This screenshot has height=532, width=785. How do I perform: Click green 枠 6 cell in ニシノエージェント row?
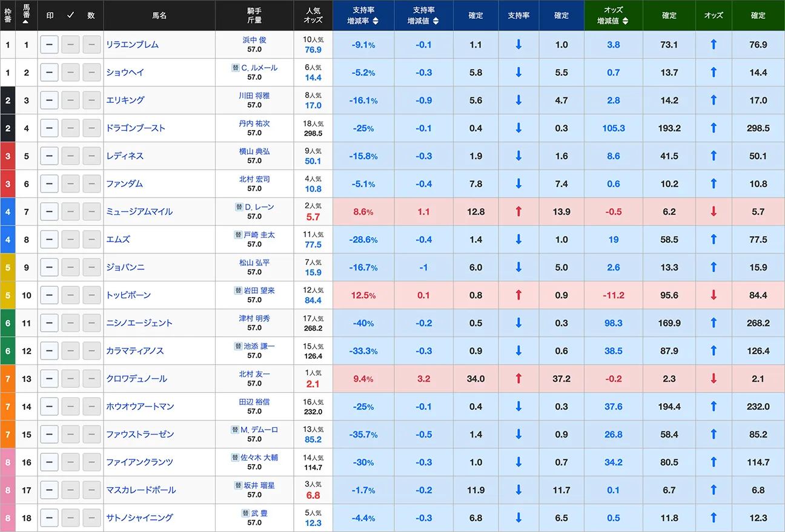click(x=8, y=323)
